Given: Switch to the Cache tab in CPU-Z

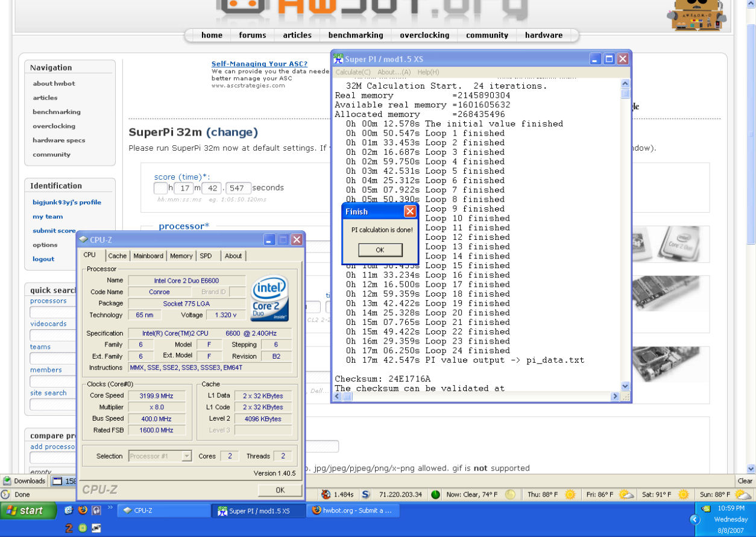Looking at the screenshot, I should tap(118, 256).
